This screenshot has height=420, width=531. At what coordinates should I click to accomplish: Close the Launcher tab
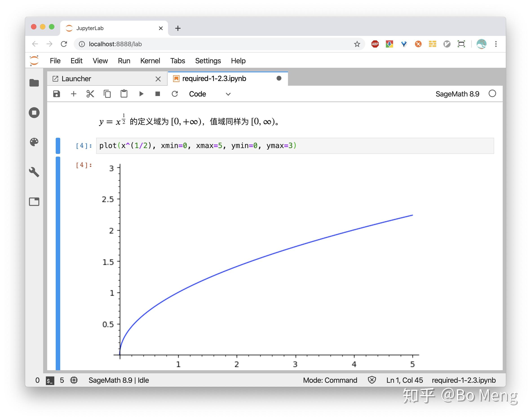tap(158, 79)
